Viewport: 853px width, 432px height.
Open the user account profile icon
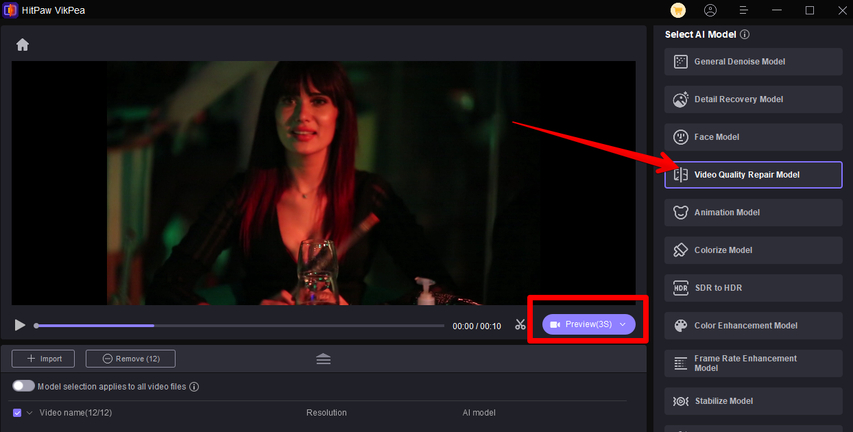click(710, 10)
